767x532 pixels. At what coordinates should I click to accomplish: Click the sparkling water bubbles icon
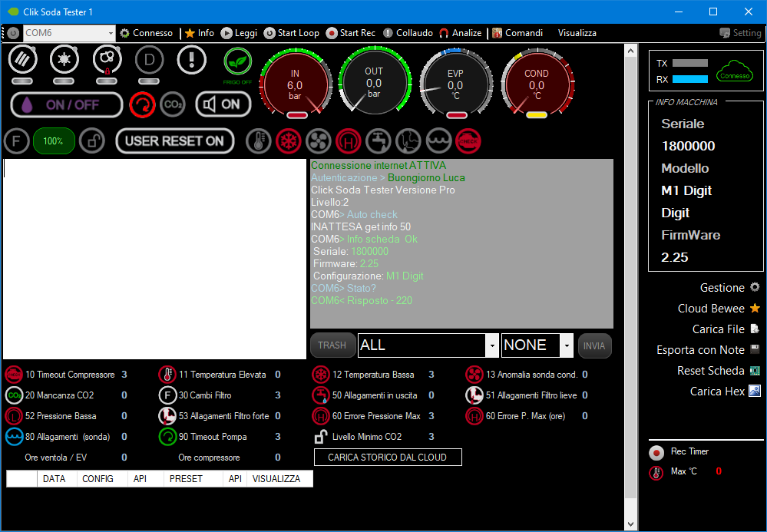pos(107,59)
